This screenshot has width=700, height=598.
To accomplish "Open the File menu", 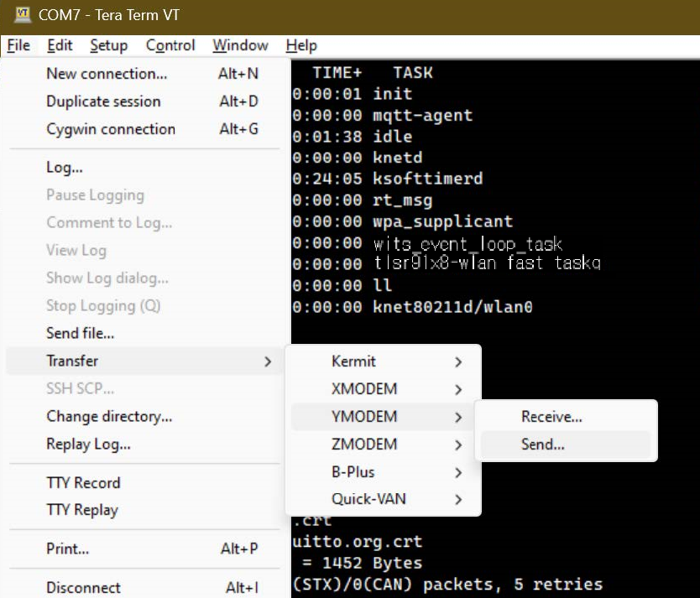I will (18, 45).
